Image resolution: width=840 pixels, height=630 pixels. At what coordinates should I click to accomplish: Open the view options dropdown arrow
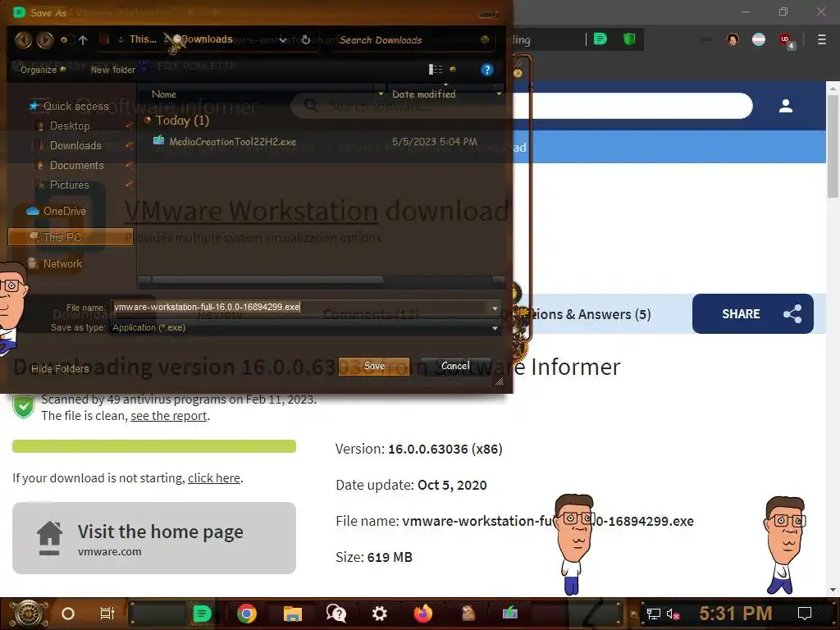[x=453, y=69]
